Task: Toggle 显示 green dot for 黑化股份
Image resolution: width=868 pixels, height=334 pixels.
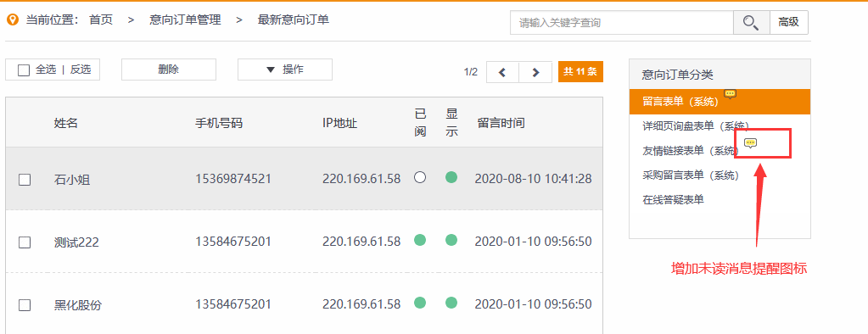Action: pyautogui.click(x=451, y=303)
